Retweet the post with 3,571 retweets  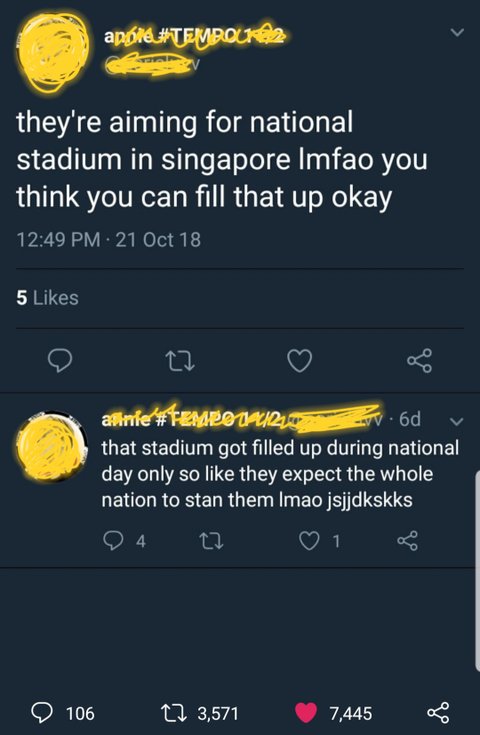click(x=200, y=713)
